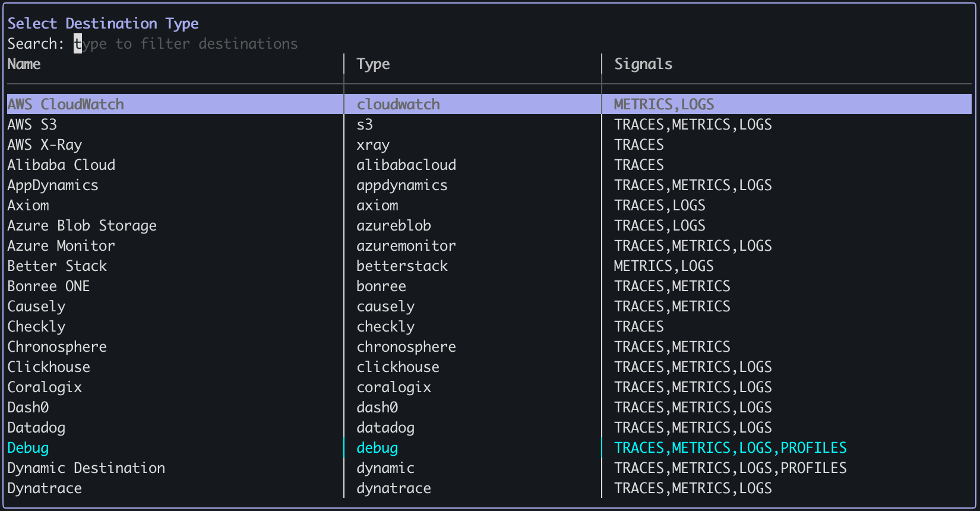Click the betterstack type cell
This screenshot has width=980, height=511.
coord(402,266)
